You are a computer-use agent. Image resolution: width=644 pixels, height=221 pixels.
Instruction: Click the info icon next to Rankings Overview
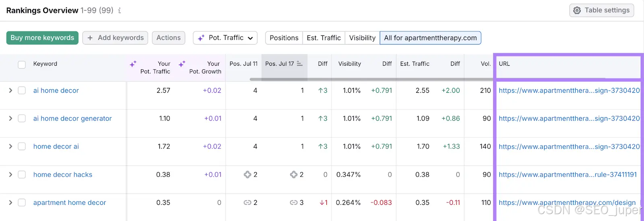point(120,10)
